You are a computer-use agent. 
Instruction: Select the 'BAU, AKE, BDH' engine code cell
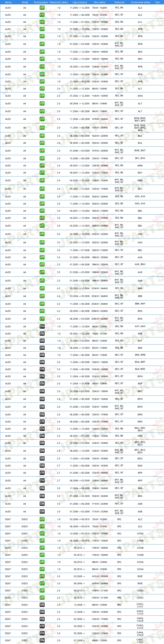(x=140, y=429)
